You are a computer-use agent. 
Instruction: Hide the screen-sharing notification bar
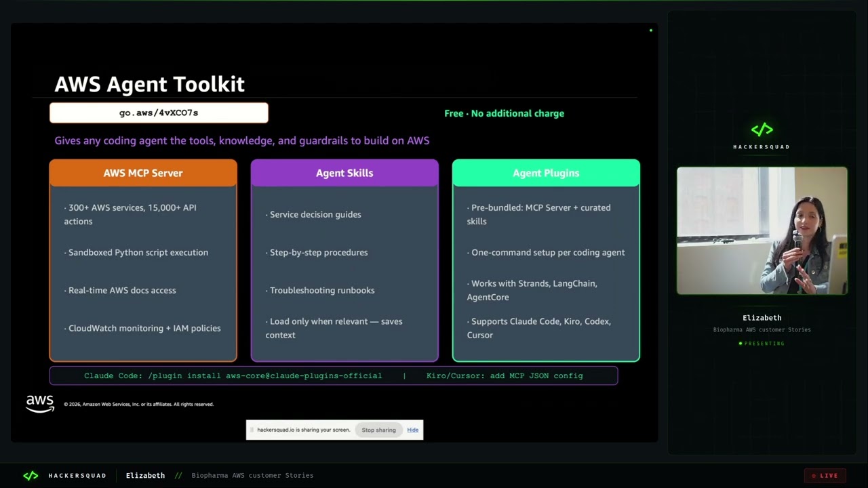[412, 430]
